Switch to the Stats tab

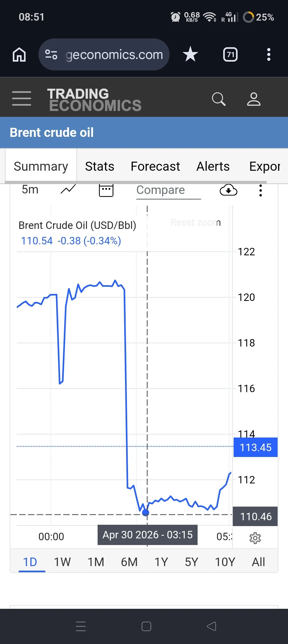(x=100, y=166)
